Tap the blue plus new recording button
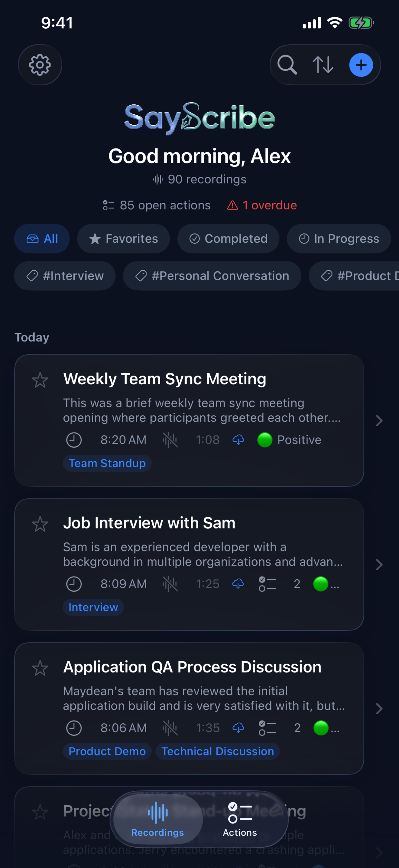399x868 pixels. (361, 65)
